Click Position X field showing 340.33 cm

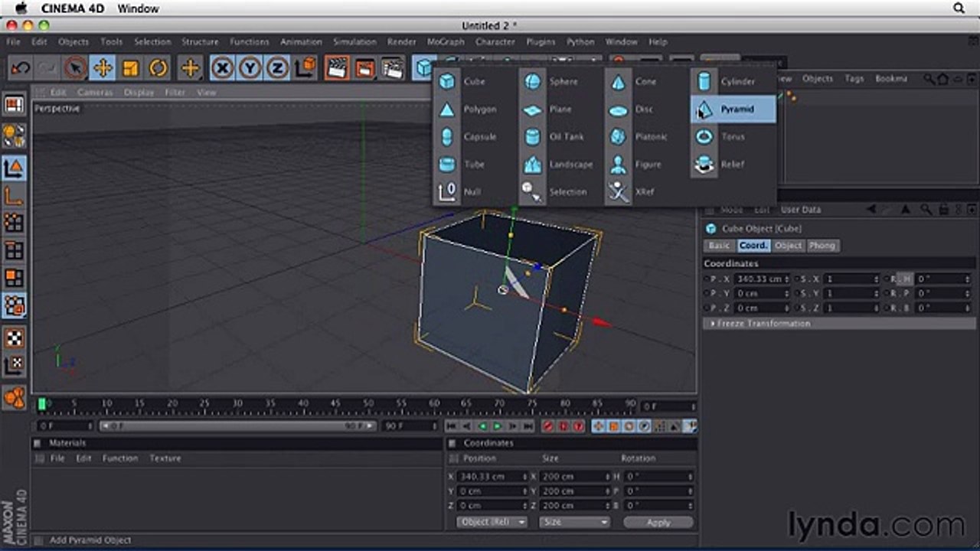pos(492,477)
